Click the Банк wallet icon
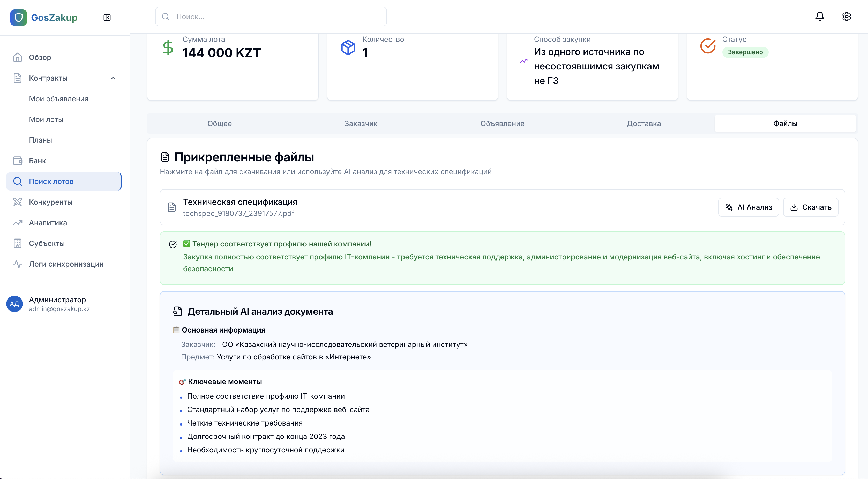Image resolution: width=868 pixels, height=479 pixels. [x=18, y=160]
